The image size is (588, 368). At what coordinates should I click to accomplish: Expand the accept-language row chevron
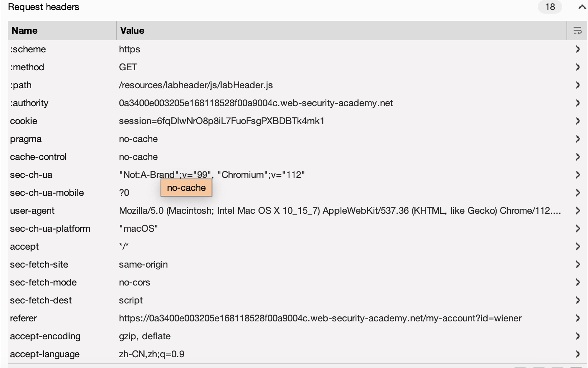[577, 354]
